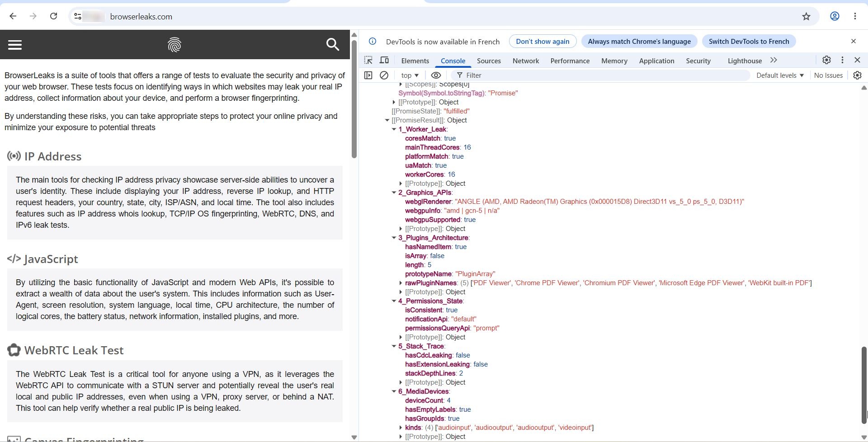Switch to the Elements tab
The image size is (868, 442).
[415, 61]
